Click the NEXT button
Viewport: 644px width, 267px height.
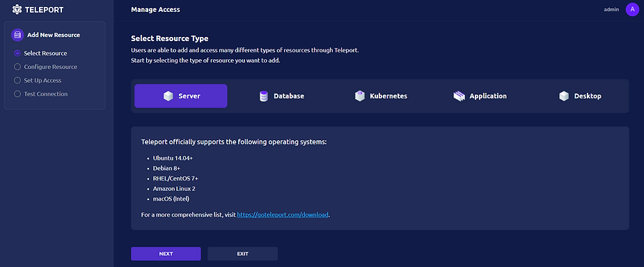point(166,254)
